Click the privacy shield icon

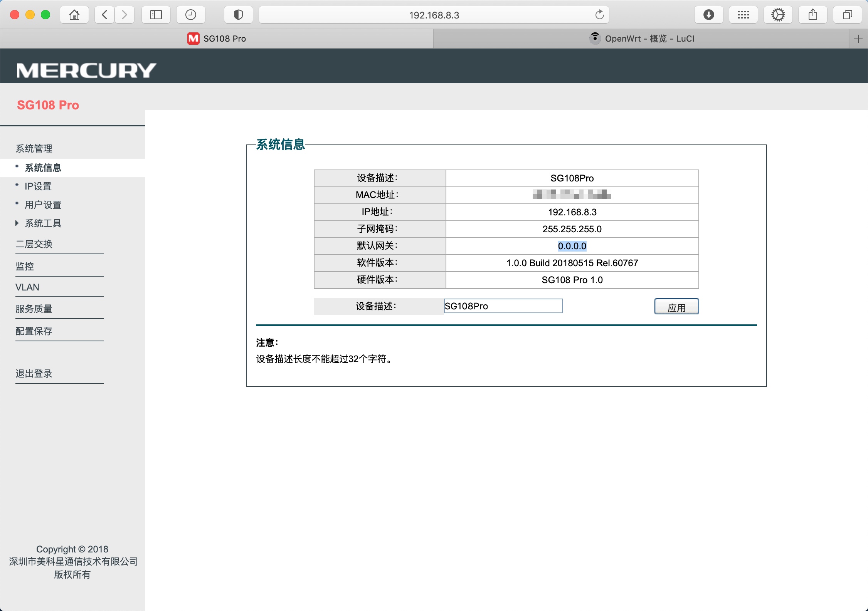(238, 15)
